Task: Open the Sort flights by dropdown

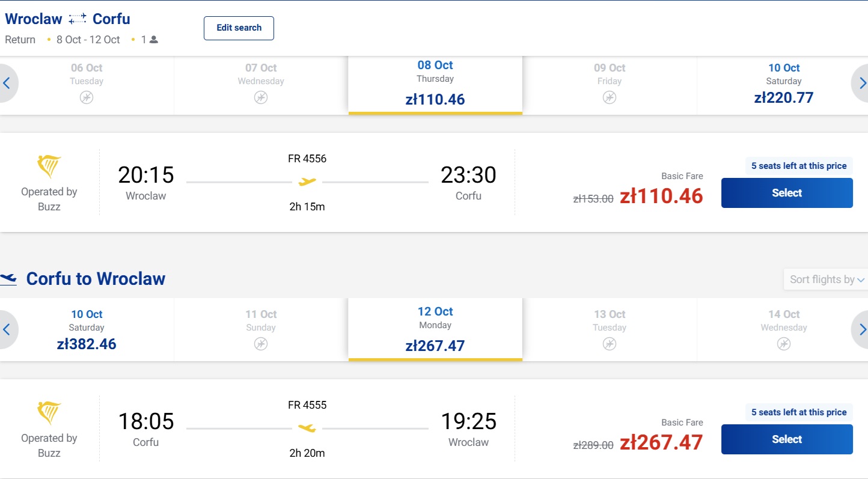Action: (826, 279)
